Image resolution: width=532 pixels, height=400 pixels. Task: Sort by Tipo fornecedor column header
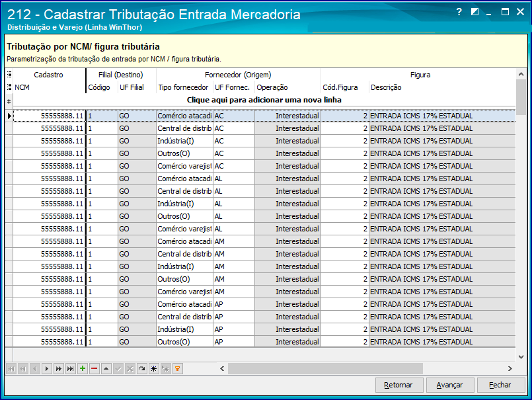point(184,87)
